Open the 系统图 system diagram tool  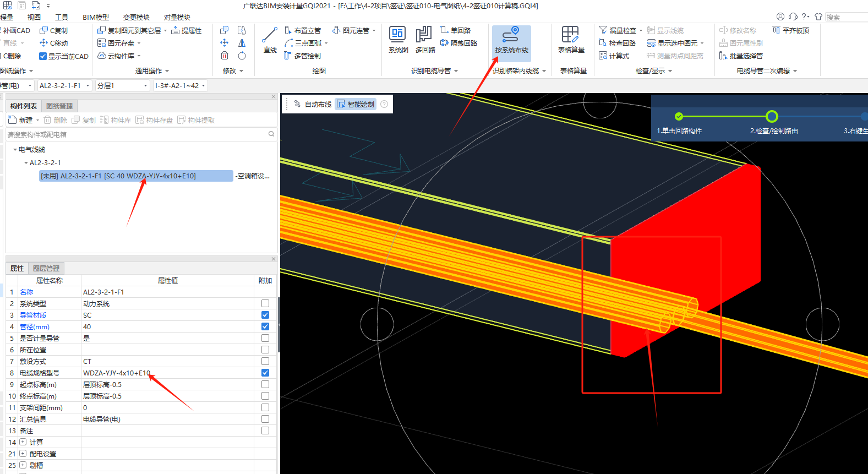click(x=398, y=40)
